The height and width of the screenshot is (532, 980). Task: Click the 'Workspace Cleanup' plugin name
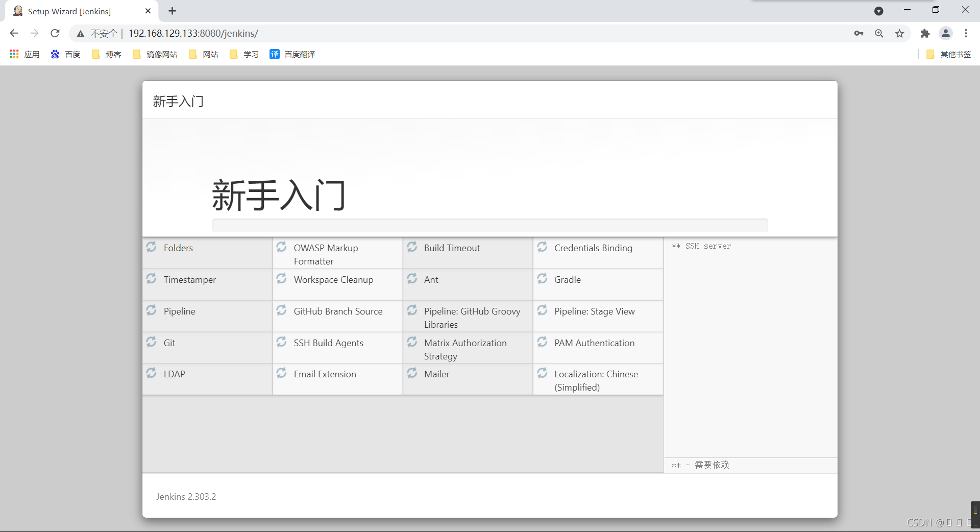point(334,279)
